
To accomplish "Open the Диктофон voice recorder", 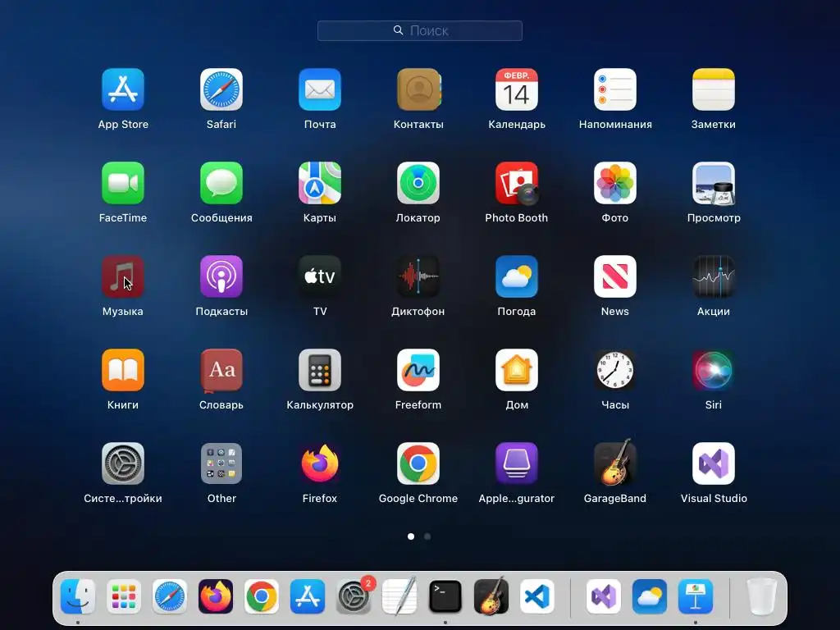I will tap(418, 276).
